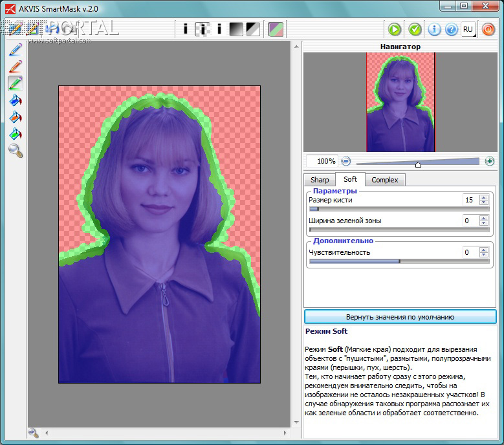The width and height of the screenshot is (504, 445).
Task: Click the navigator zoom-in plus button
Action: 489,161
